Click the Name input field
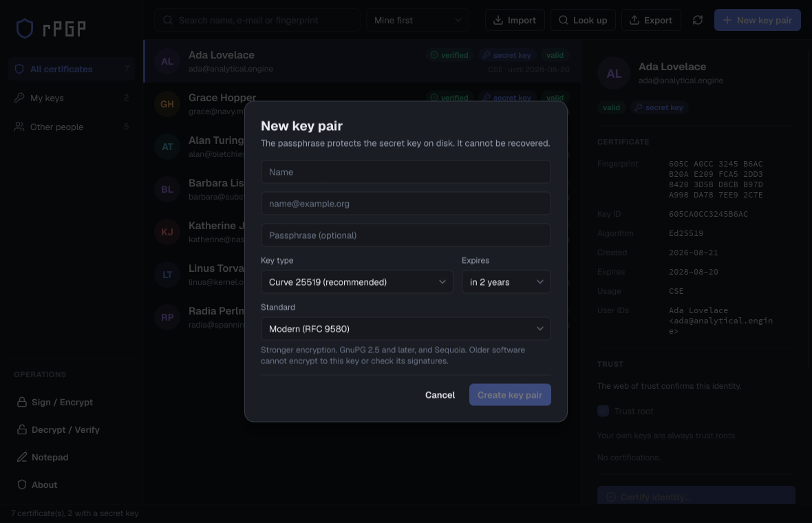This screenshot has width=812, height=523. [405, 171]
